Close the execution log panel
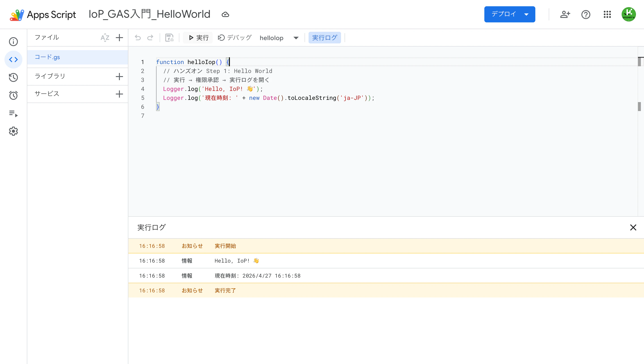Viewport: 644px width, 364px height. [633, 227]
